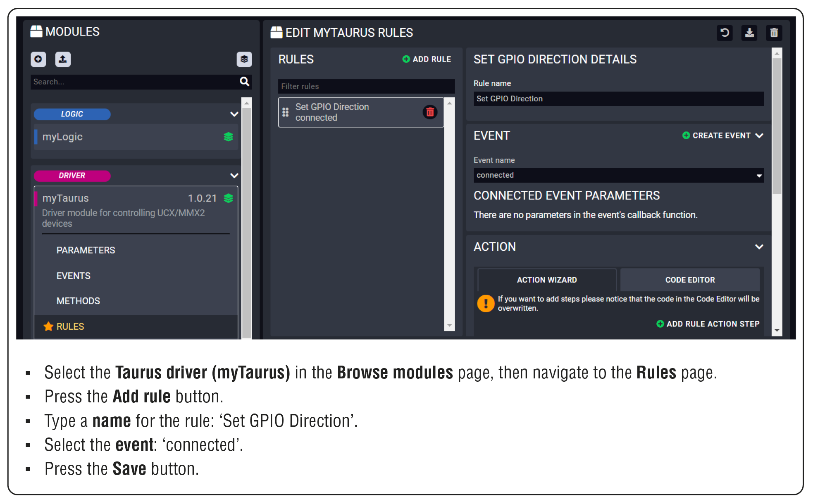Click Add Rule Action Step

[x=708, y=324]
